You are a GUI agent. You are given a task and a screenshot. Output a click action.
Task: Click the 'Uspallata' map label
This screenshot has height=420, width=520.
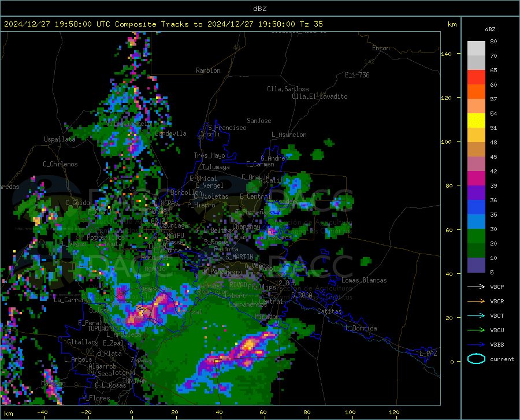pos(60,139)
